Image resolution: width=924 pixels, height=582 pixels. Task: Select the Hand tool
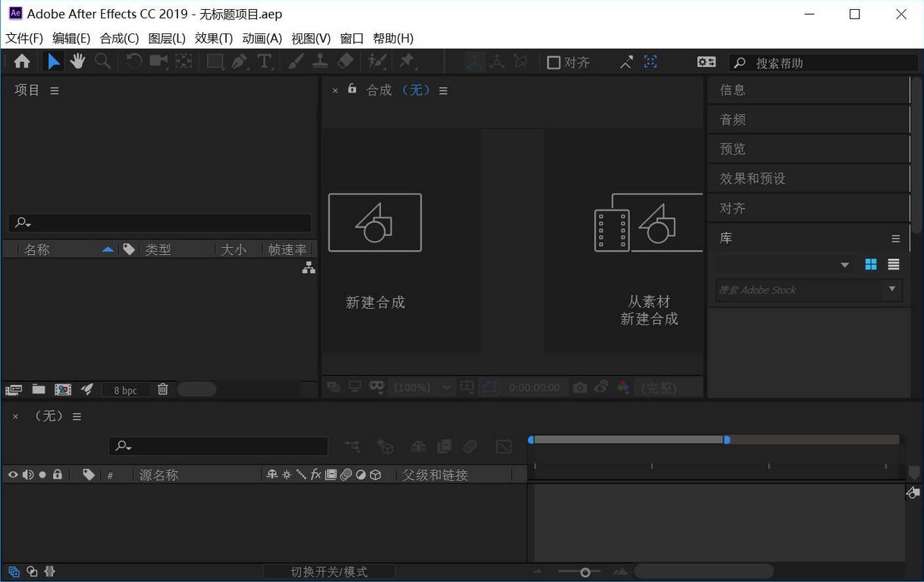[77, 62]
